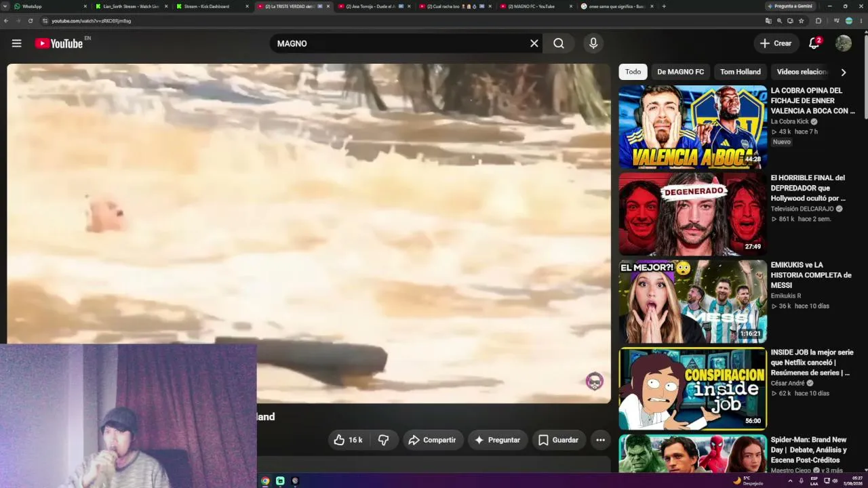Show hidden system tray icons
This screenshot has height=488, width=868.
click(x=790, y=481)
